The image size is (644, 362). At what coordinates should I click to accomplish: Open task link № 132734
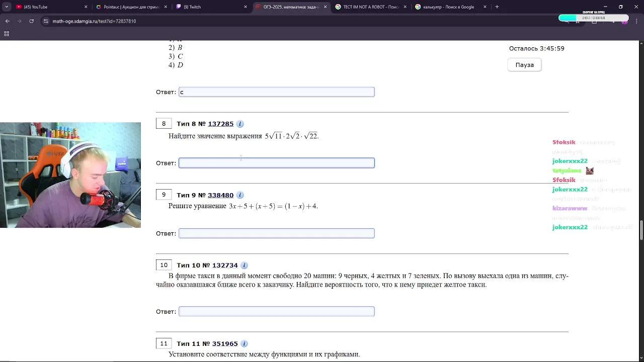coord(225,265)
